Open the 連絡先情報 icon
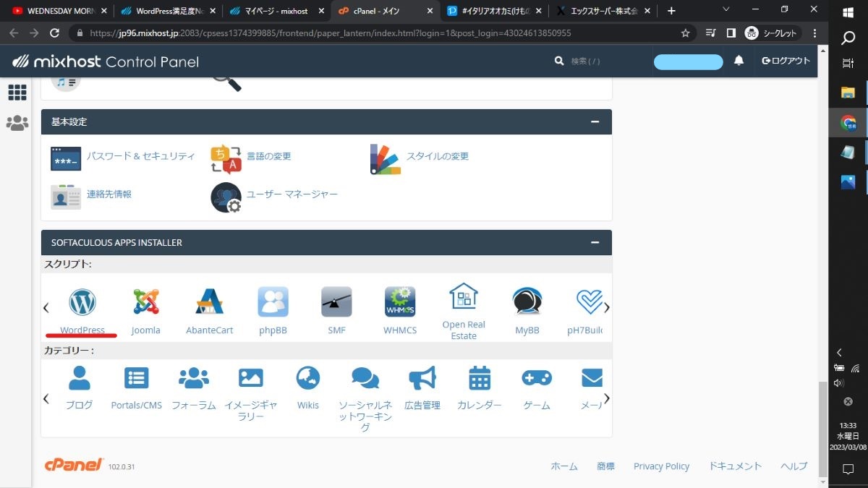The width and height of the screenshot is (868, 488). [x=66, y=196]
